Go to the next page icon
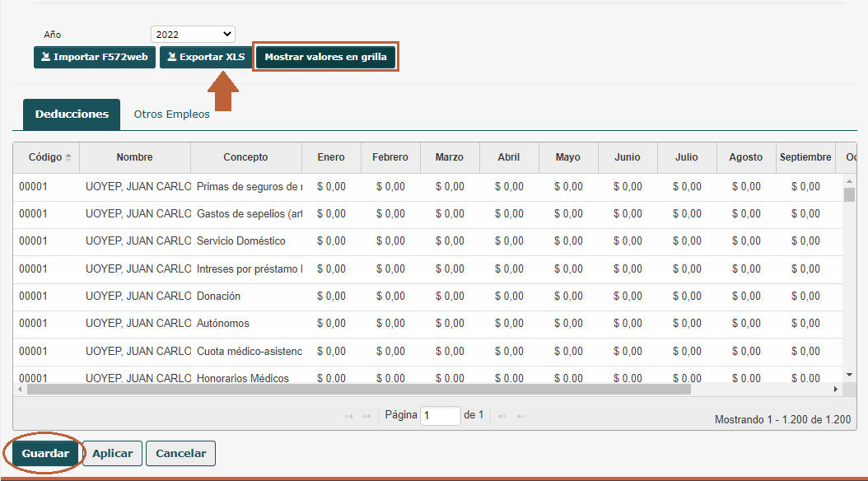The image size is (868, 481). [502, 416]
